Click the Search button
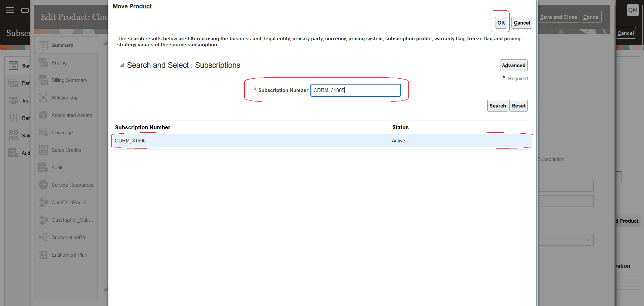Viewport: 644px width, 306px height. pyautogui.click(x=497, y=105)
